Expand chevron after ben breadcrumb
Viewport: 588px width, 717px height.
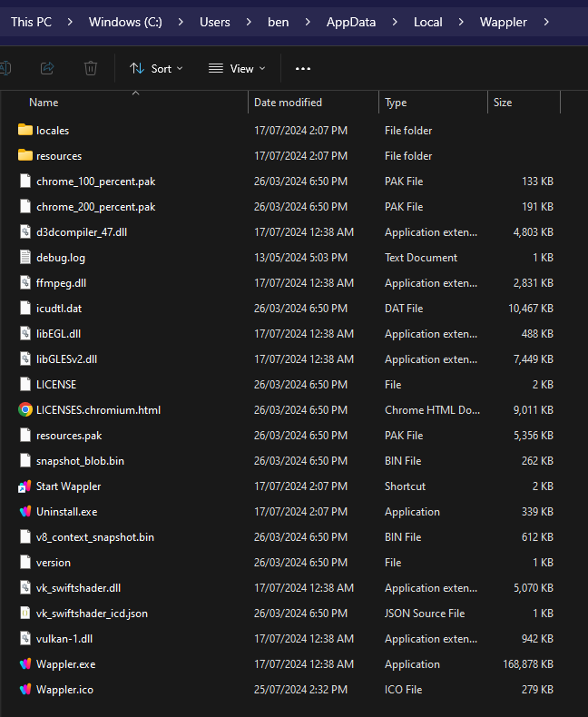308,22
